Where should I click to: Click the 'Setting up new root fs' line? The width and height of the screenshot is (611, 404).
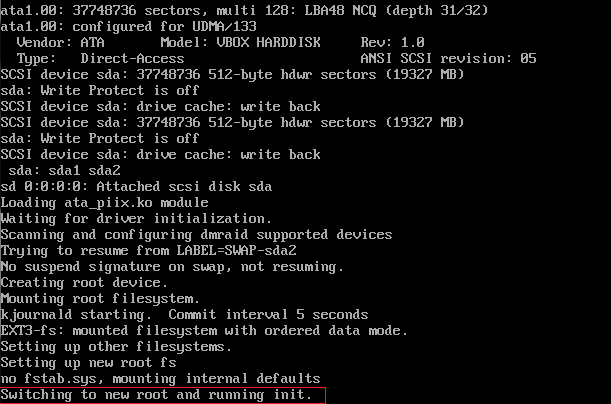88,363
